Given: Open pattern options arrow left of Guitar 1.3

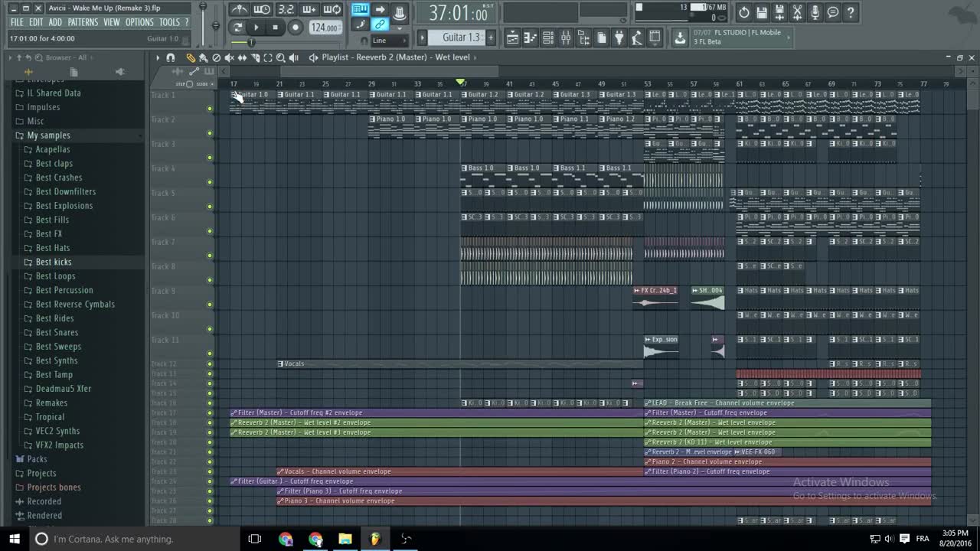Looking at the screenshot, I should 423,37.
